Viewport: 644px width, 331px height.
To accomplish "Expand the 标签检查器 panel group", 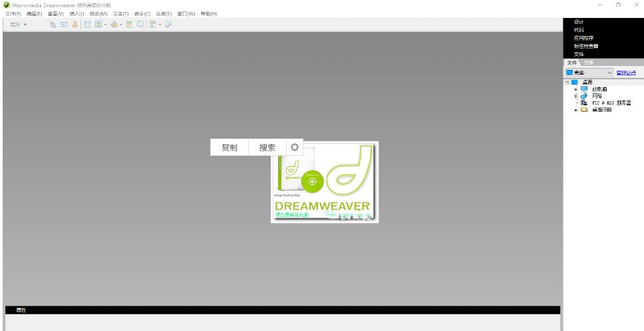I will [x=586, y=46].
